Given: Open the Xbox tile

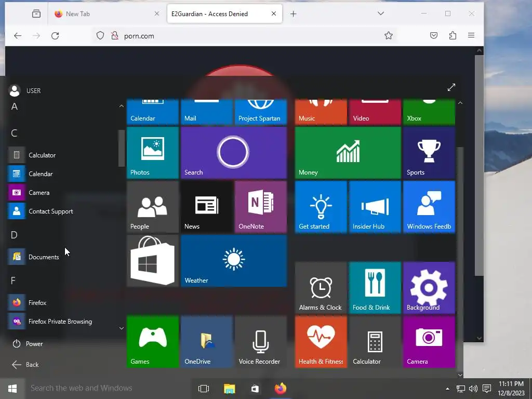Looking at the screenshot, I should click(429, 112).
